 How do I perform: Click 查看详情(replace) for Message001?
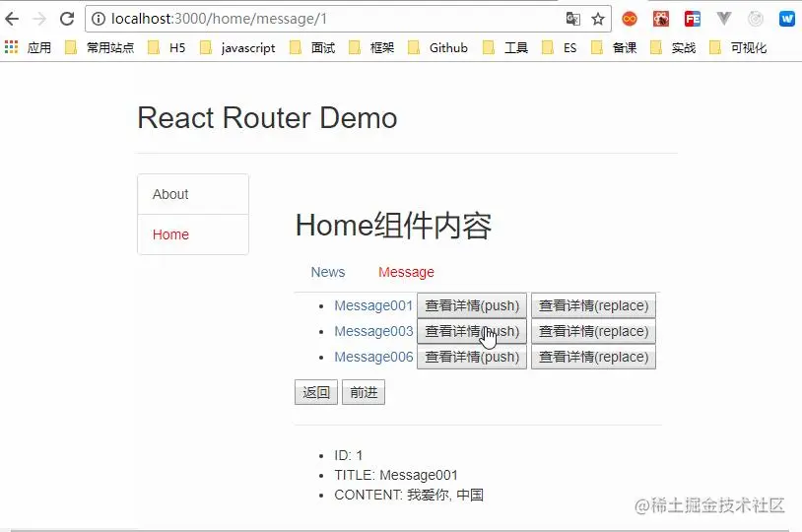click(x=593, y=305)
